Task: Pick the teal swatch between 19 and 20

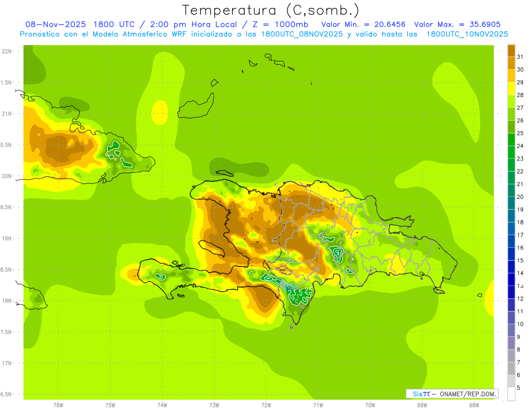Action: point(511,203)
